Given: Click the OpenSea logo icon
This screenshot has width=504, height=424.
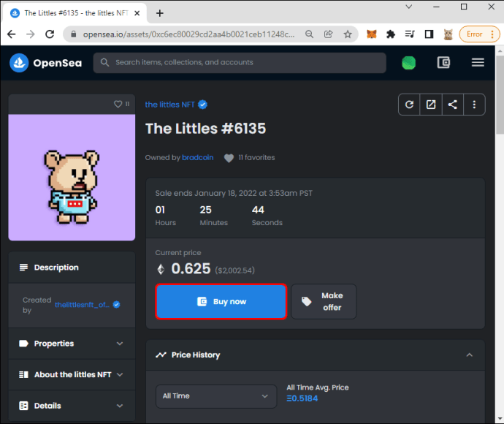Looking at the screenshot, I should click(19, 63).
